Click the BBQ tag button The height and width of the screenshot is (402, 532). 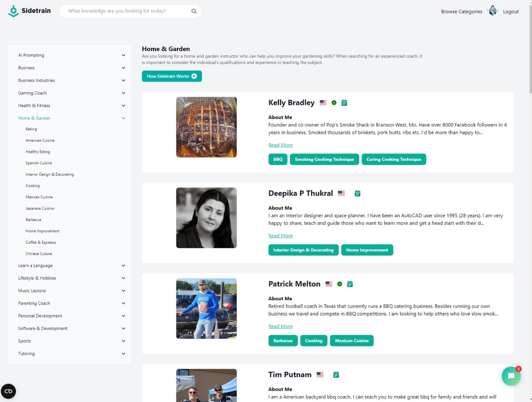[278, 160]
